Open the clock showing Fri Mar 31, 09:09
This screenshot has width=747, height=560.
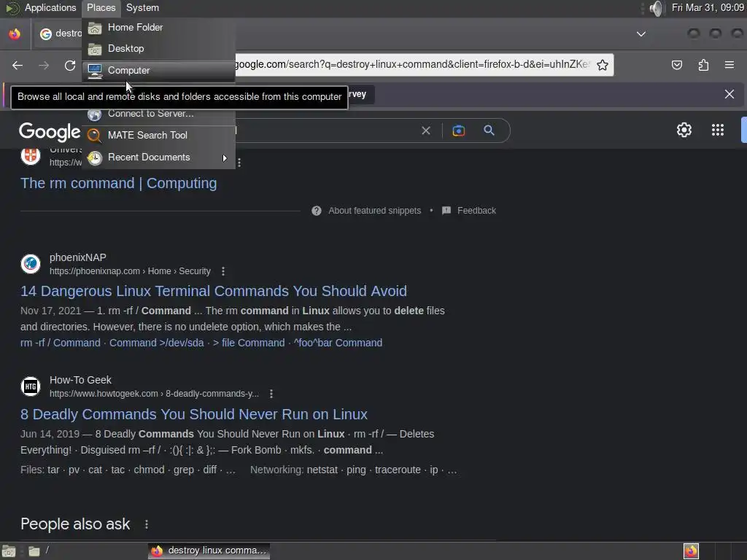point(708,7)
